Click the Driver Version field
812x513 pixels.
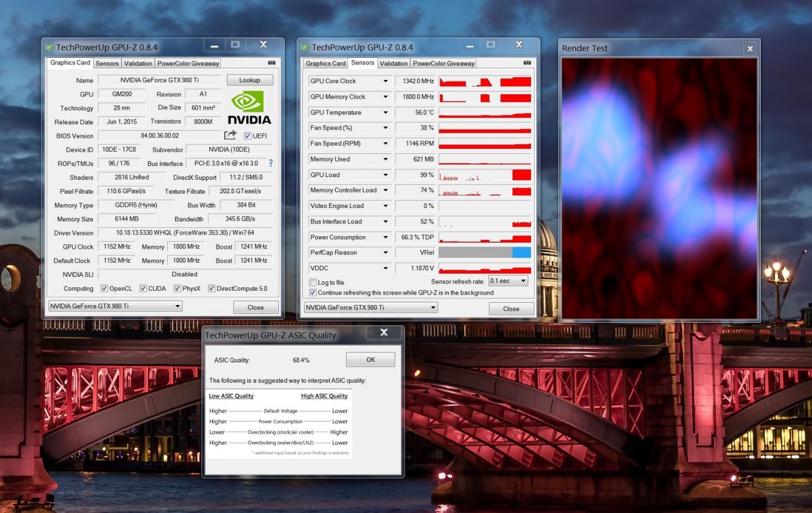(x=185, y=233)
